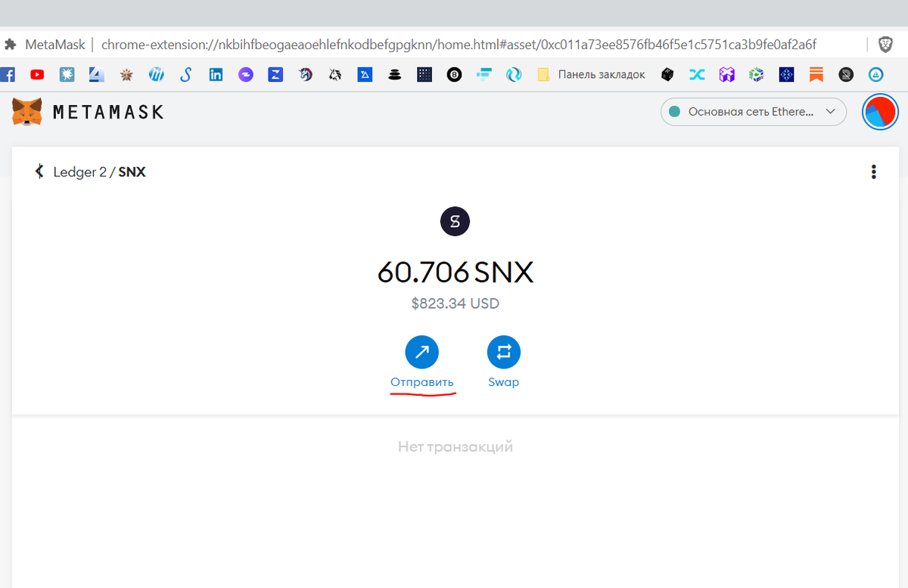This screenshot has width=908, height=588.
Task: Click the address bar extension URL
Action: (x=459, y=45)
